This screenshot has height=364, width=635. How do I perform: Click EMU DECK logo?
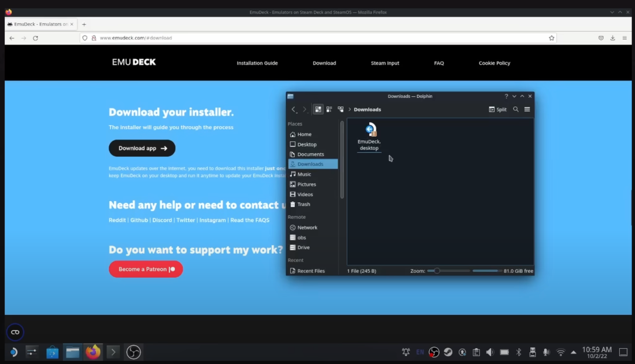pyautogui.click(x=134, y=62)
